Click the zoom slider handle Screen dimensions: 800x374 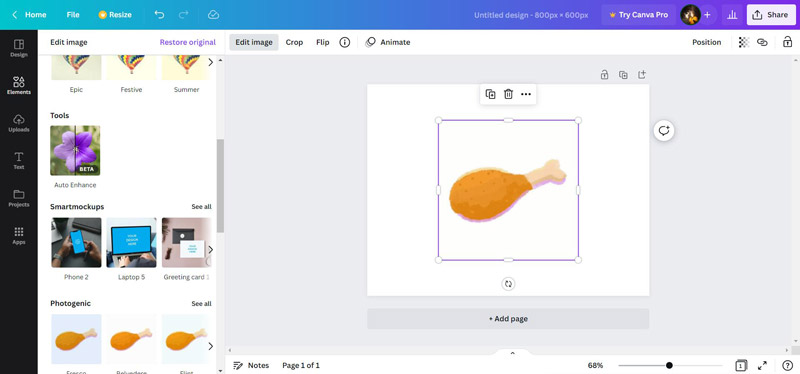point(669,365)
